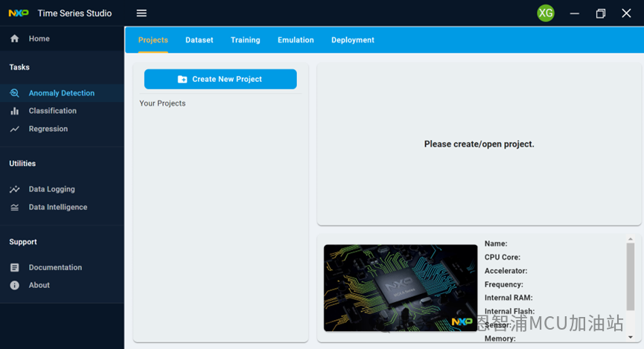Click the About info icon
The height and width of the screenshot is (349, 644).
[15, 285]
